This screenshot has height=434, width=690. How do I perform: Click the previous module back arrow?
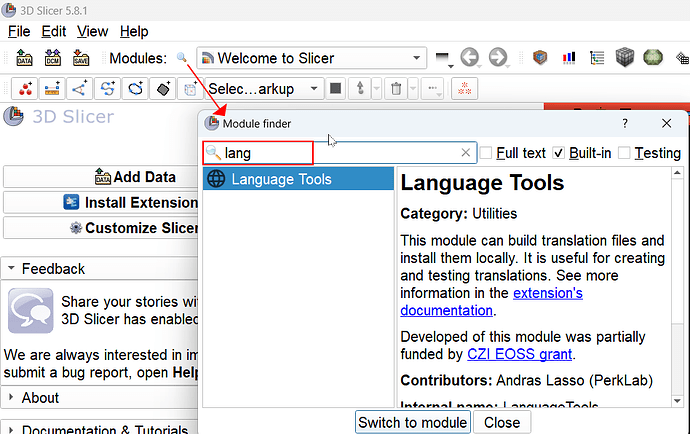[x=470, y=59]
